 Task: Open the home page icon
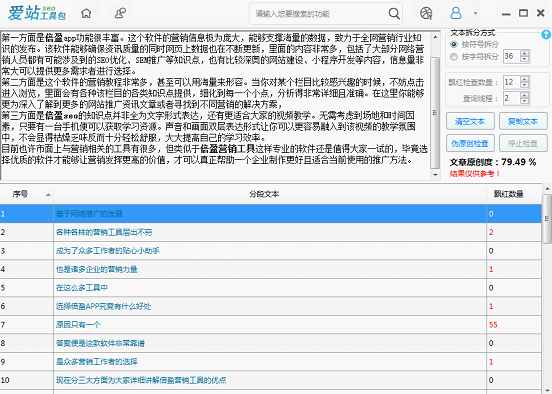[86, 13]
